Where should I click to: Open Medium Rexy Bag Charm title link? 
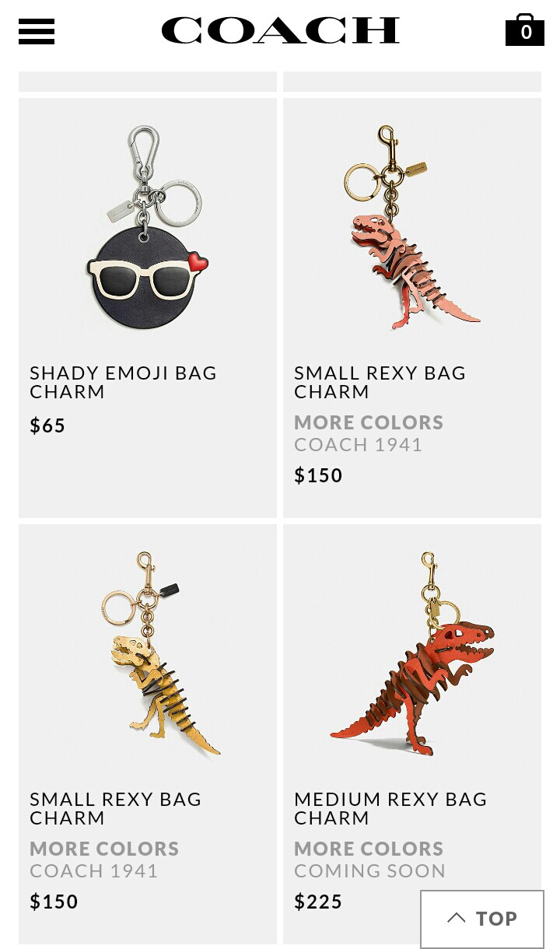tap(391, 808)
